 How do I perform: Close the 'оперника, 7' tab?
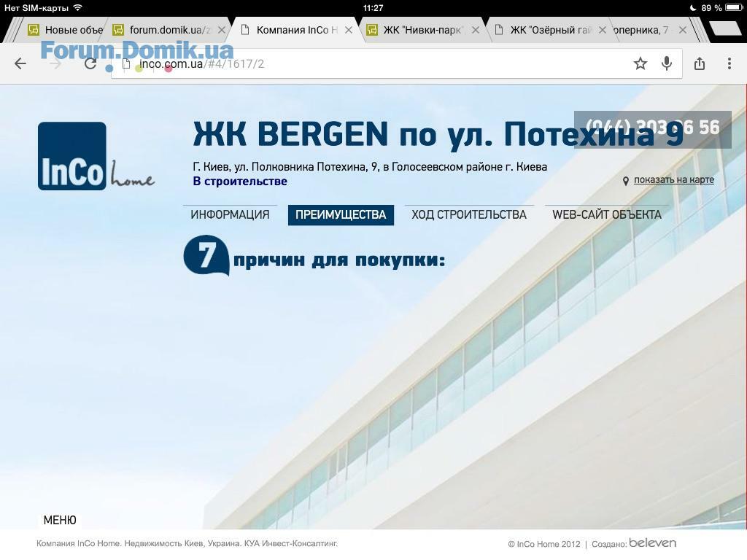coord(683,30)
